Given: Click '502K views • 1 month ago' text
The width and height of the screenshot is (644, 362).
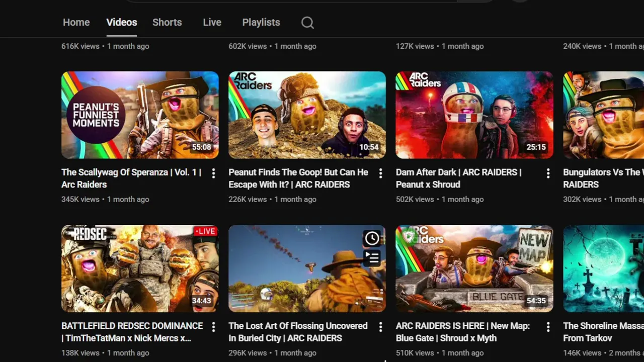Looking at the screenshot, I should (440, 199).
